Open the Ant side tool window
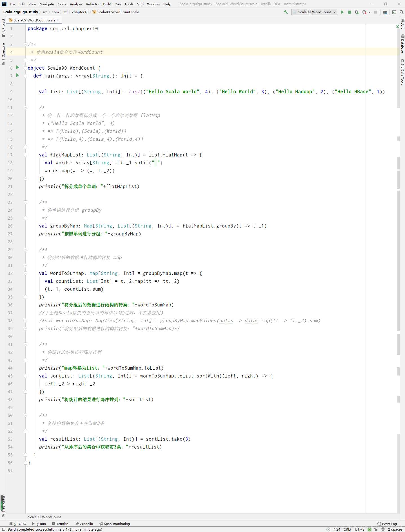Viewport: 405px width, 532px height. point(402,24)
